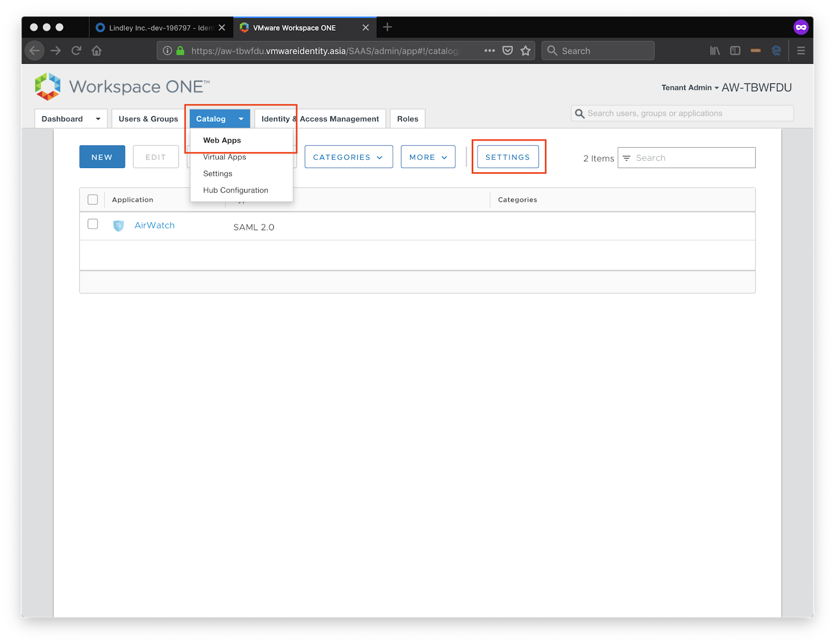
Task: Click the Categories column header
Action: click(x=517, y=200)
